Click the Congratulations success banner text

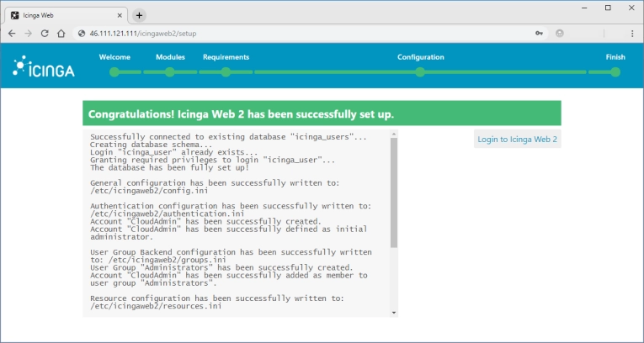coord(241,114)
